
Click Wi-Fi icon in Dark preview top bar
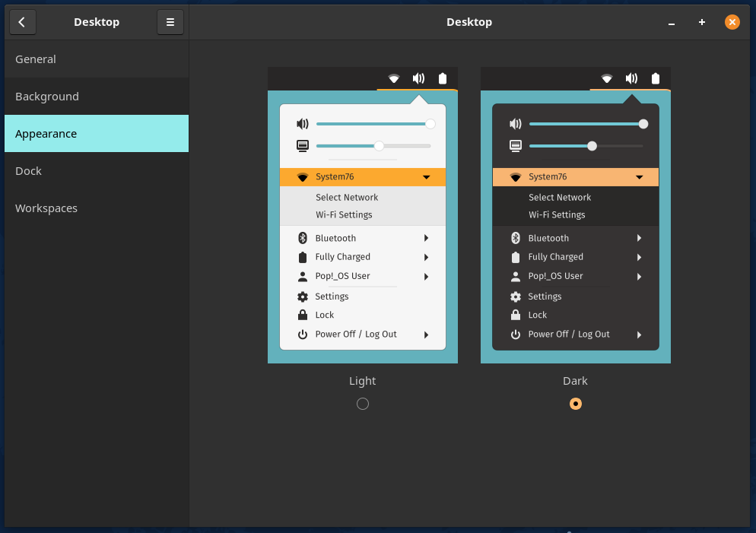coord(606,78)
